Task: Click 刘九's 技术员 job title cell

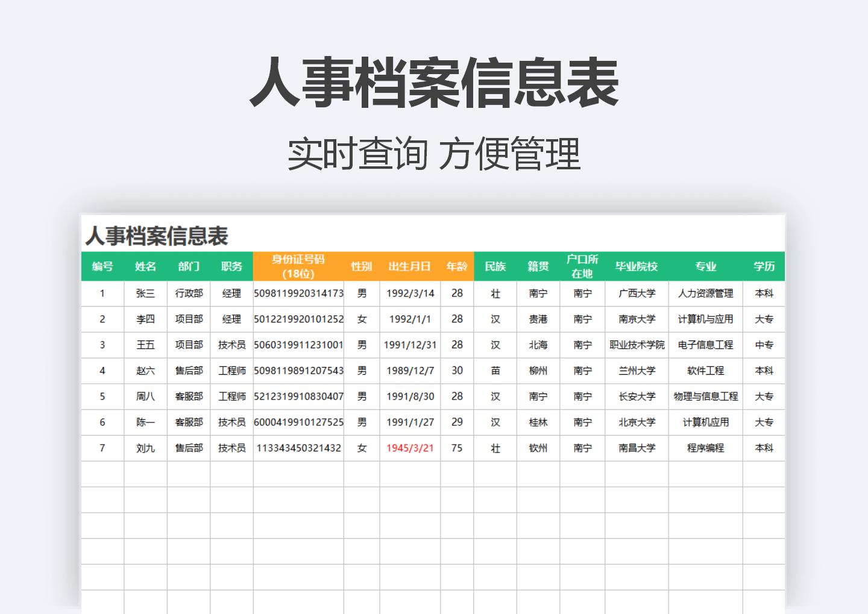Action: [x=231, y=448]
